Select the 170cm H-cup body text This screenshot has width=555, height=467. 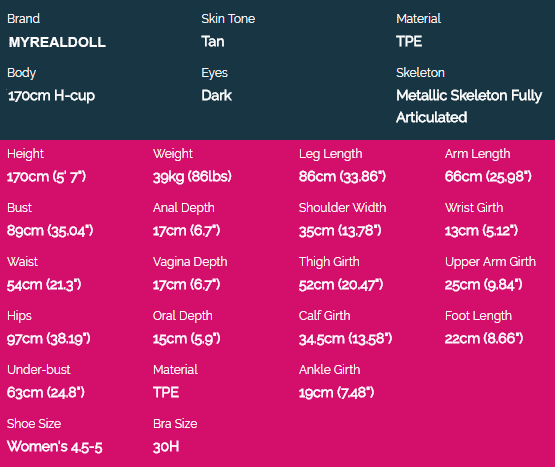coord(51,96)
